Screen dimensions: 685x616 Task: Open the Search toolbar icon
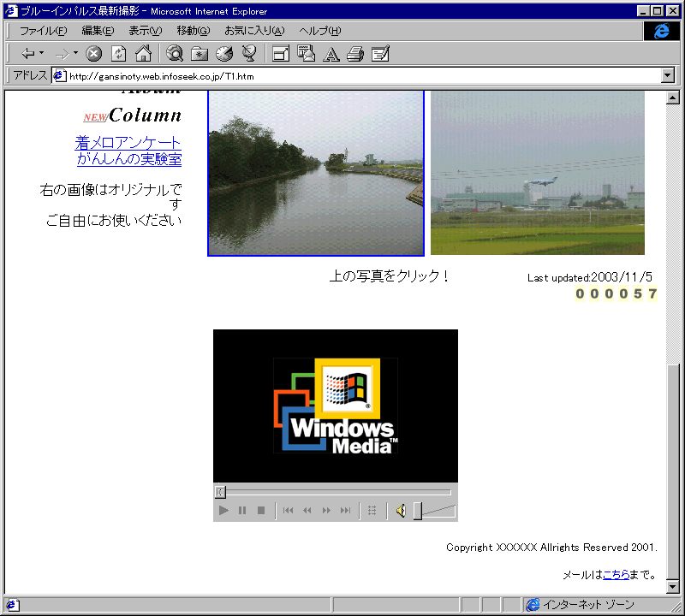tap(175, 54)
